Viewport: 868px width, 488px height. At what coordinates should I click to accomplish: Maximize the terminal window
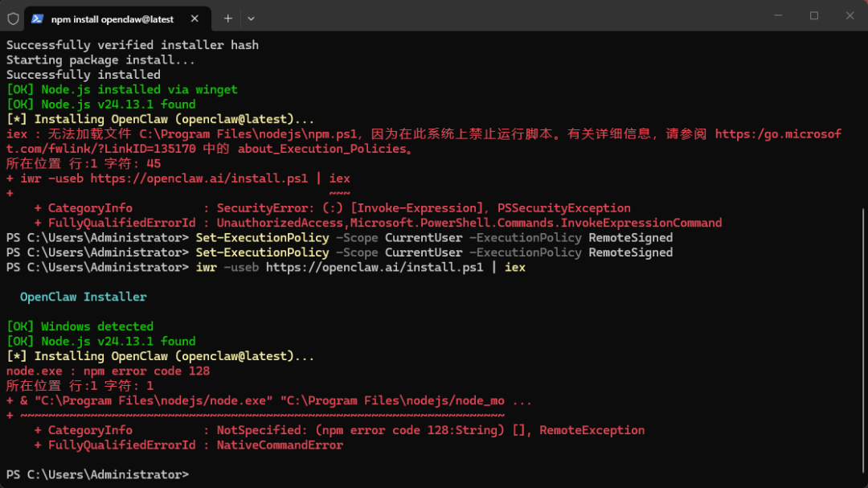pos(813,15)
